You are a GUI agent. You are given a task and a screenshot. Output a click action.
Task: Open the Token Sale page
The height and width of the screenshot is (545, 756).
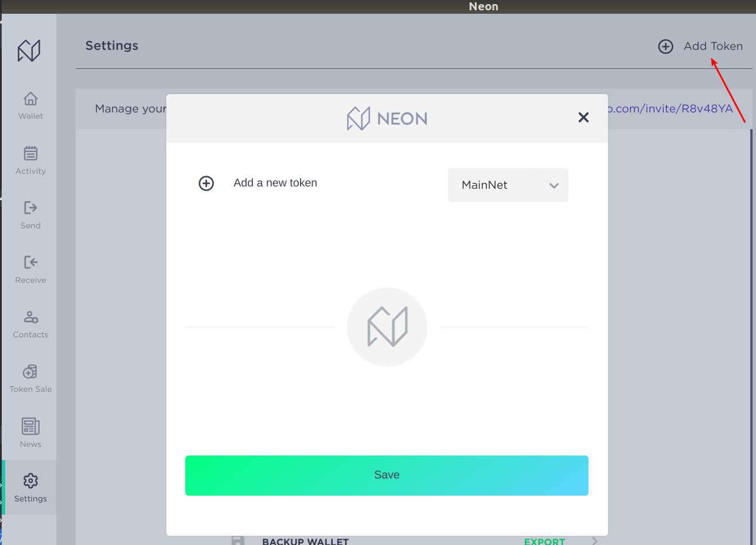30,379
